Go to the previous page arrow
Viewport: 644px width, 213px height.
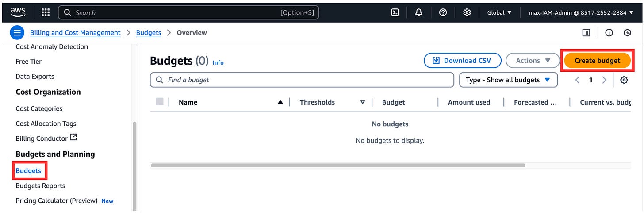click(x=577, y=80)
